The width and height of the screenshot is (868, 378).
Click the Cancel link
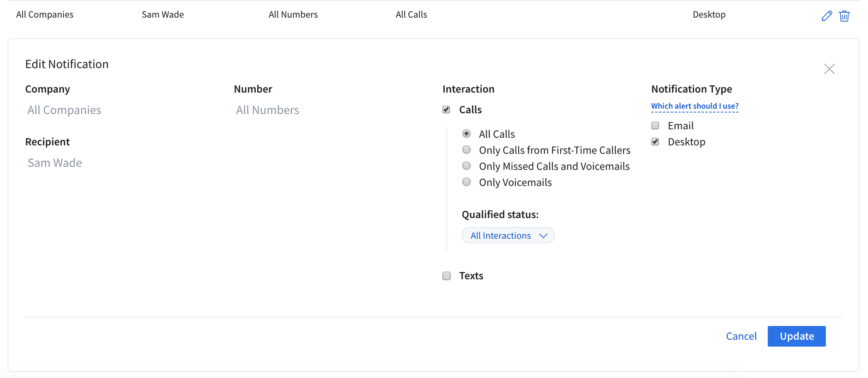pyautogui.click(x=741, y=336)
